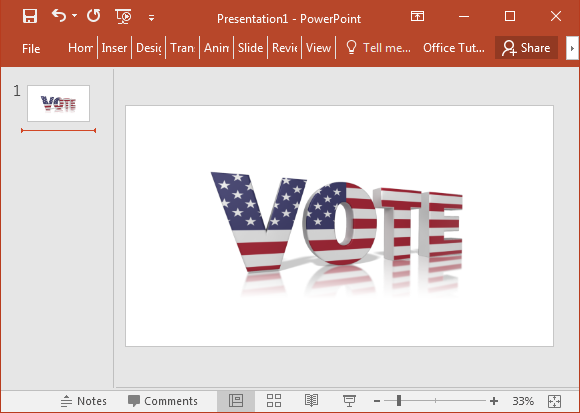This screenshot has height=413, width=580.
Task: Open the File tab
Action: (x=31, y=48)
